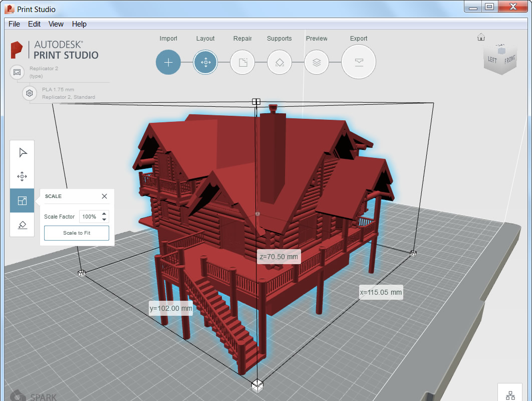Image resolution: width=532 pixels, height=401 pixels.
Task: Close the Scale panel
Action: click(104, 196)
